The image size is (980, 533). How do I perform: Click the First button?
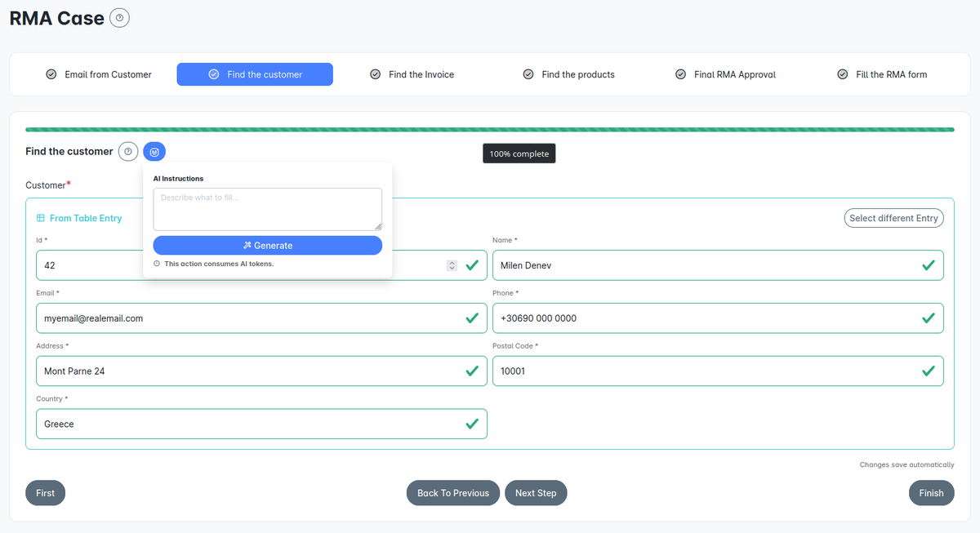click(46, 493)
